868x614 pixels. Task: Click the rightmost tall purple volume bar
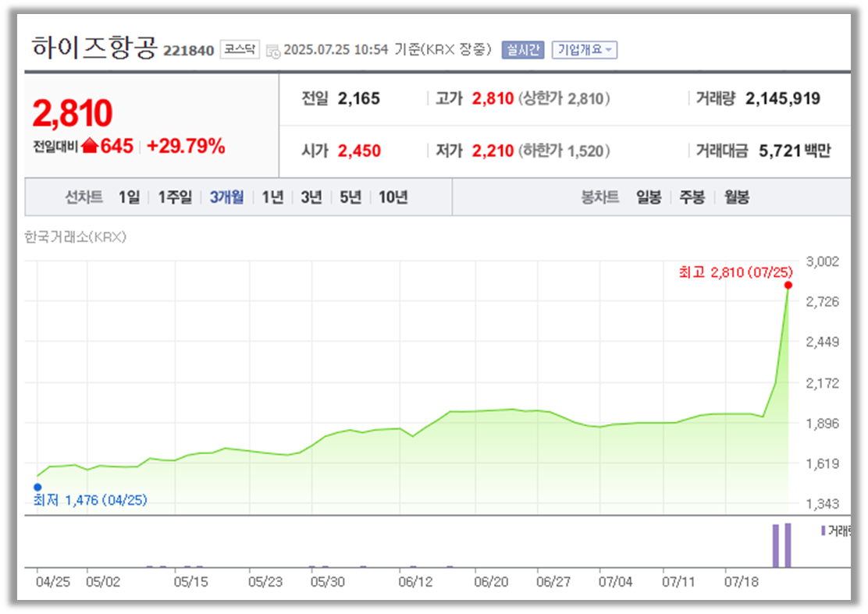pyautogui.click(x=788, y=545)
